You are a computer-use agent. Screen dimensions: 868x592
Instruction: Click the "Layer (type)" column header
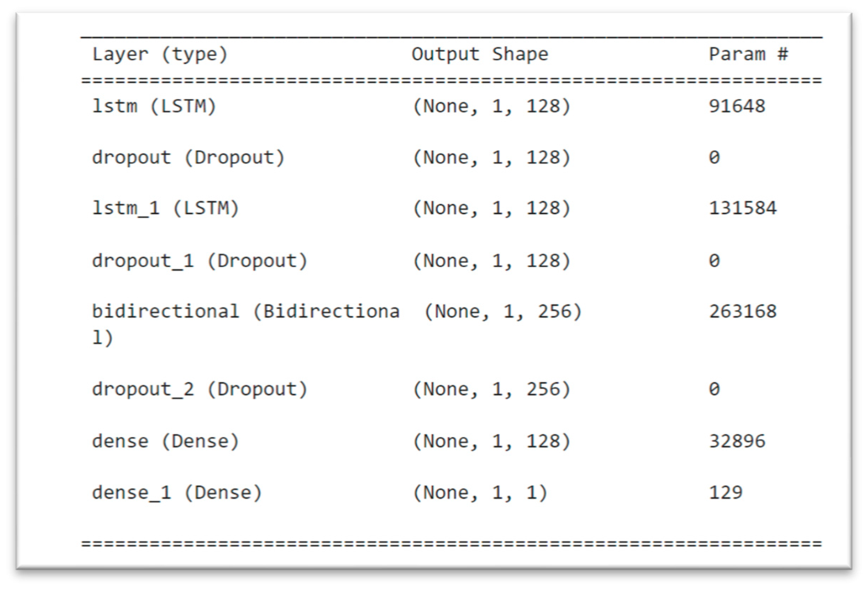coord(160,55)
